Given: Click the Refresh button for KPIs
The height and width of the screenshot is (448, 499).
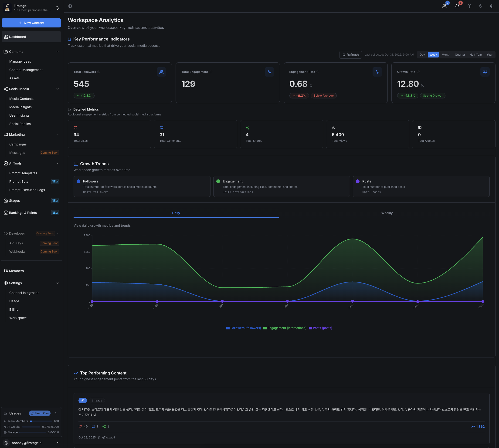Looking at the screenshot, I should click(350, 55).
